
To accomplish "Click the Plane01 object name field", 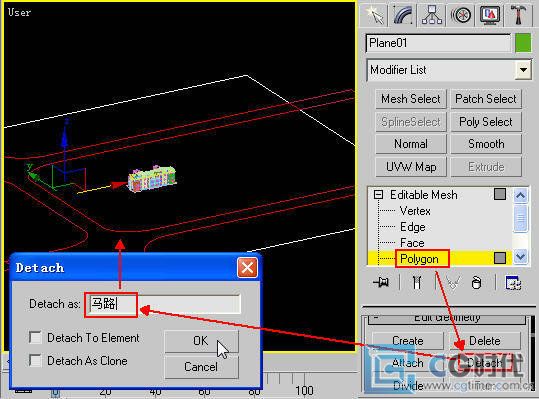I will (x=438, y=43).
